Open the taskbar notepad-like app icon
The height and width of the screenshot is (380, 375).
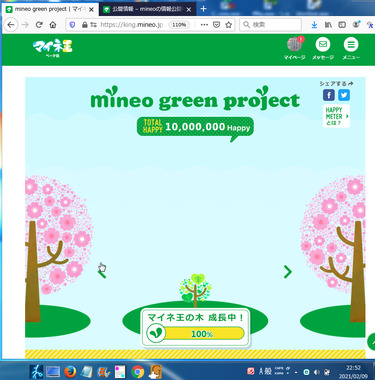pyautogui.click(x=87, y=372)
